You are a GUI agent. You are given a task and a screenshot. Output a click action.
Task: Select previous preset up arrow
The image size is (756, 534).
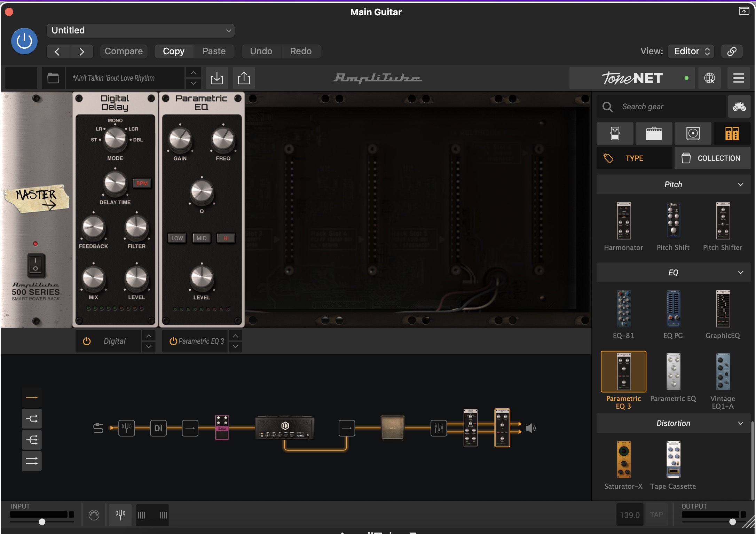pos(194,73)
